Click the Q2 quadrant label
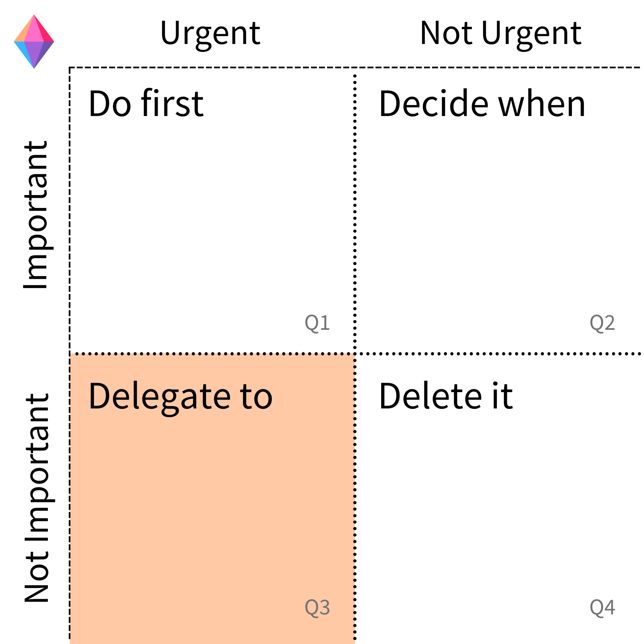The image size is (644, 644). pyautogui.click(x=602, y=323)
